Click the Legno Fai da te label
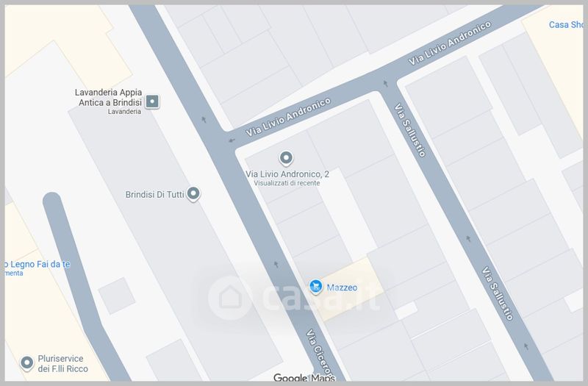The width and height of the screenshot is (588, 386). pyautogui.click(x=37, y=264)
